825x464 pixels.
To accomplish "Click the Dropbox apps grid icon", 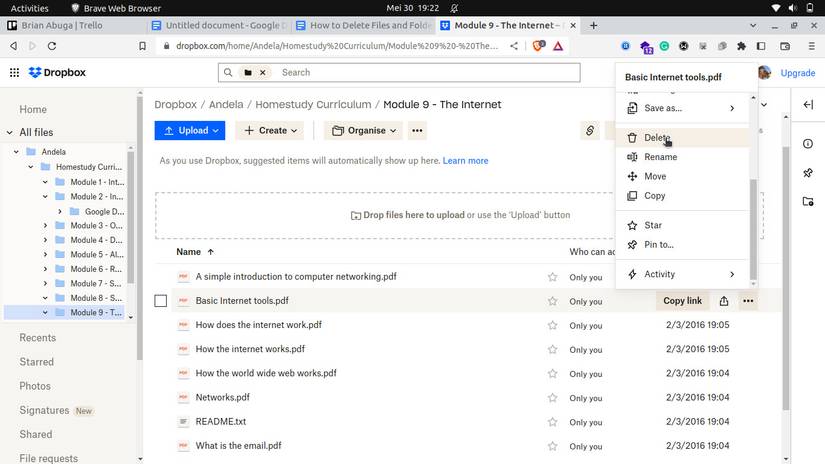I will (14, 73).
